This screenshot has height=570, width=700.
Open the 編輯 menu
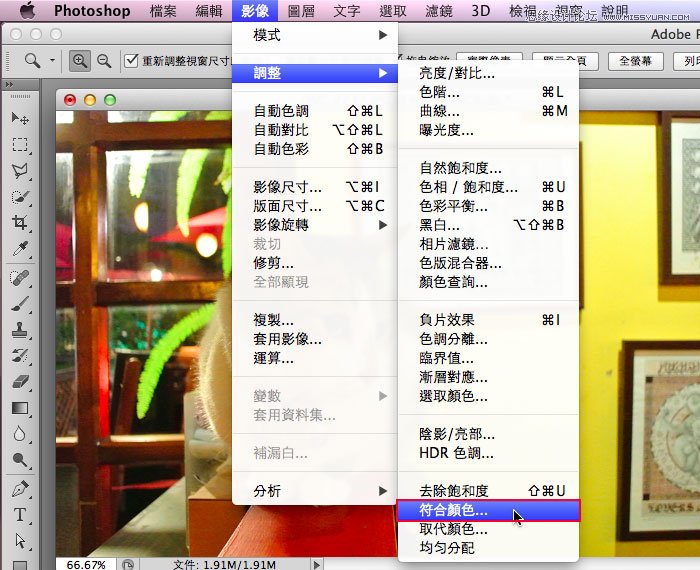pos(209,11)
